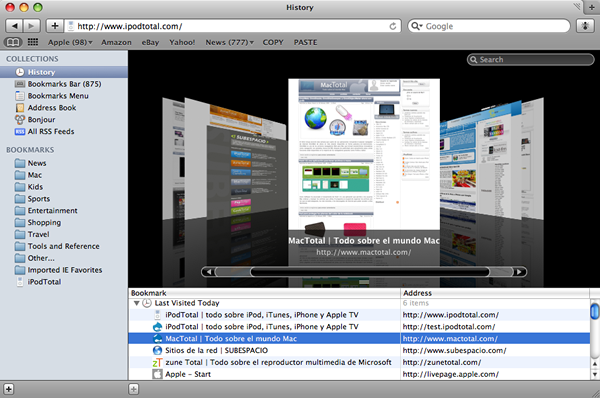Click the new tab plus button at top right
The width and height of the screenshot is (600, 398).
click(592, 7)
